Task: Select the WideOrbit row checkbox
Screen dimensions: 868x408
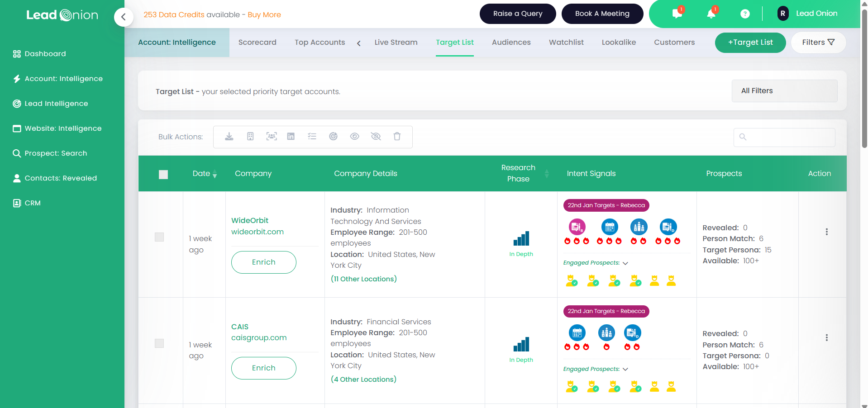Action: (x=159, y=237)
